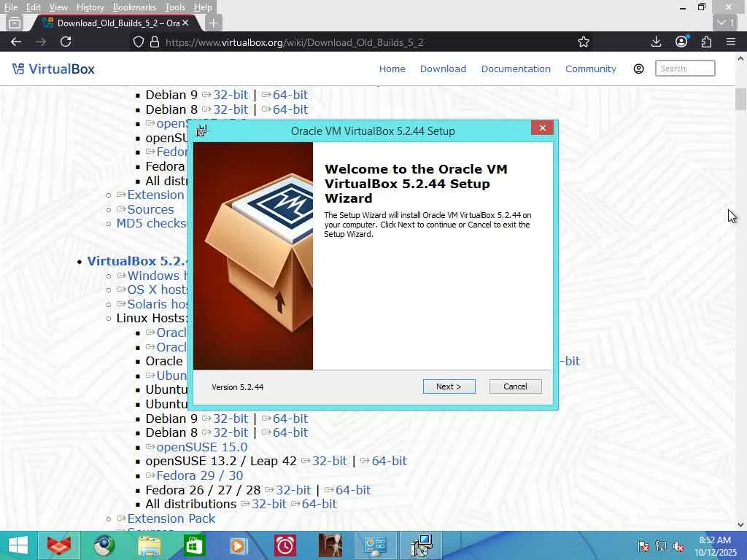
Task: Open the Community page link
Action: (591, 69)
